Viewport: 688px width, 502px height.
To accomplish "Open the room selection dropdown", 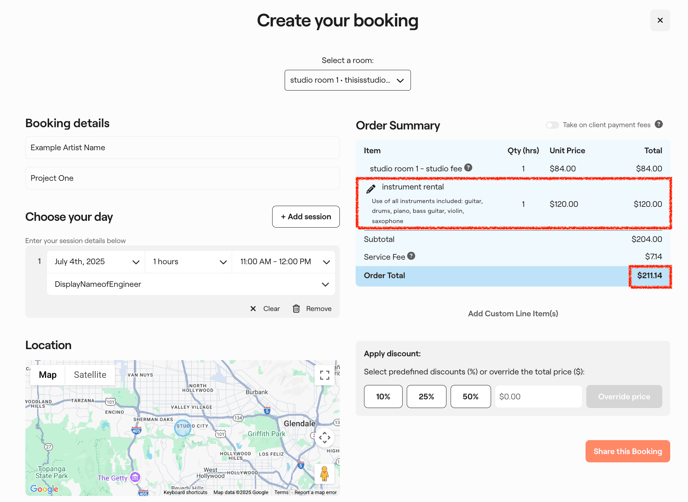I will 347,80.
